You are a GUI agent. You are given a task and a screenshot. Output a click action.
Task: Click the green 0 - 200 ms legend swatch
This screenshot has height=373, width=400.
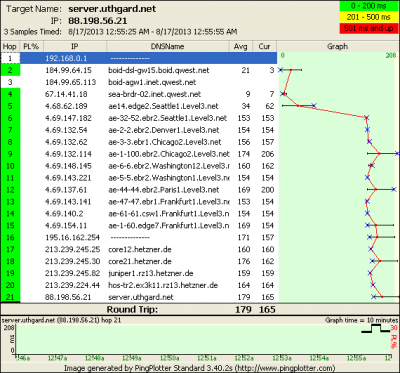[368, 6]
